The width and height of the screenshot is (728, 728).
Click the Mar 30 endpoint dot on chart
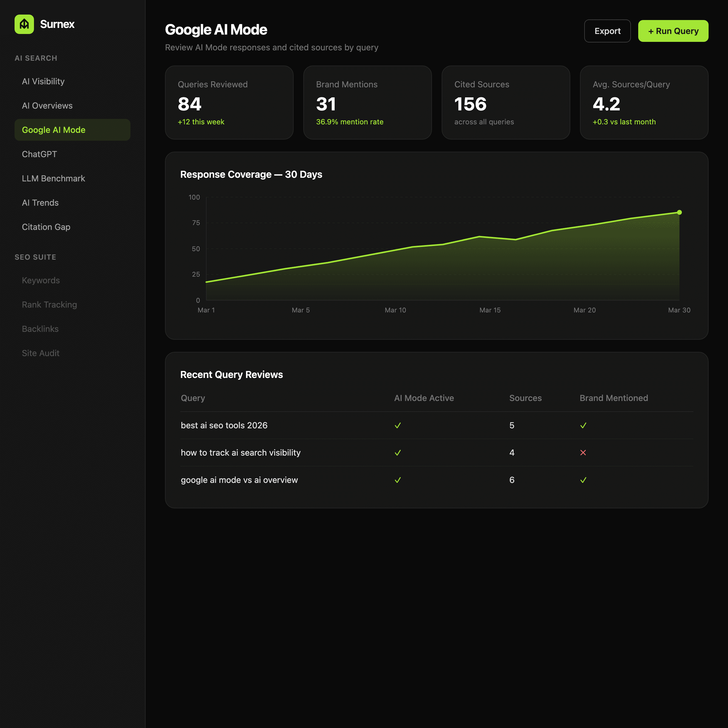[679, 213]
